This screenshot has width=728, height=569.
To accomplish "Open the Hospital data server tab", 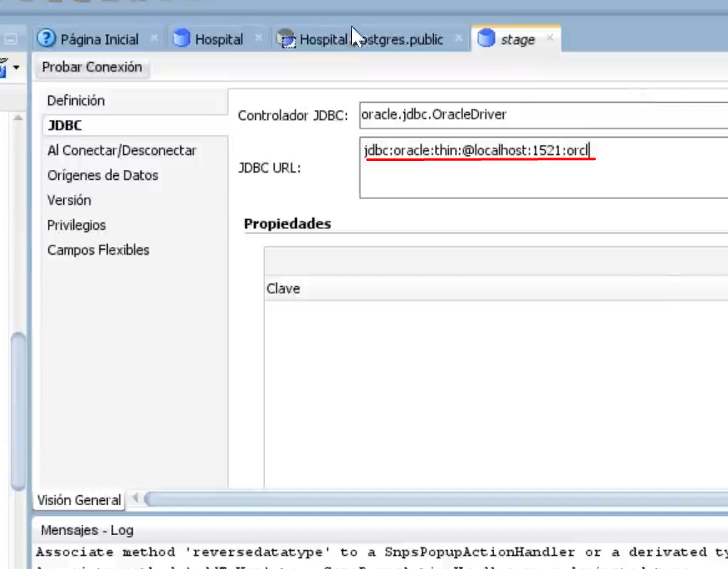I will 218,40.
